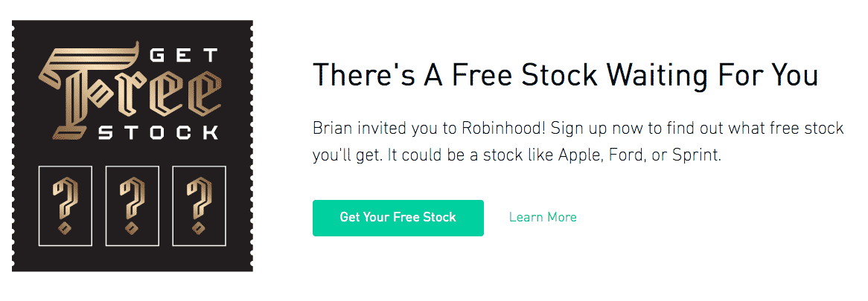Screen dimensions: 868x301
Task: Select the third gold question mark card
Action: pos(200,205)
